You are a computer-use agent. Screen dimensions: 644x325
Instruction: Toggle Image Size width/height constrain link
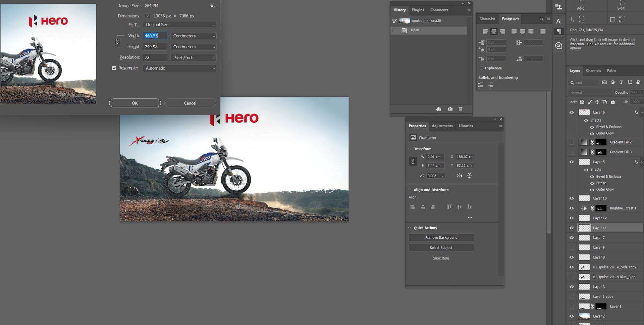point(117,41)
